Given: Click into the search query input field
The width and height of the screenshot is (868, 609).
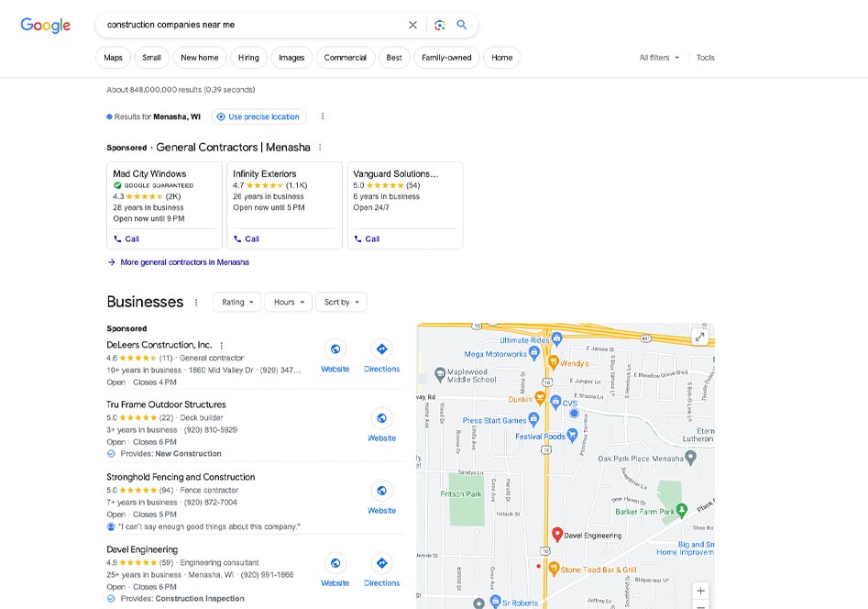Looking at the screenshot, I should pyautogui.click(x=252, y=25).
